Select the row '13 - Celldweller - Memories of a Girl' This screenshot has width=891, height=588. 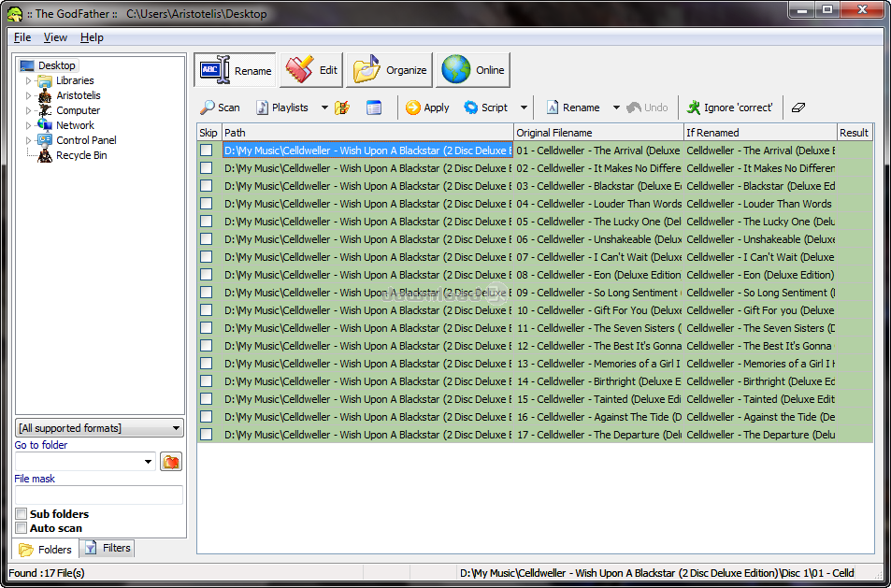(535, 364)
